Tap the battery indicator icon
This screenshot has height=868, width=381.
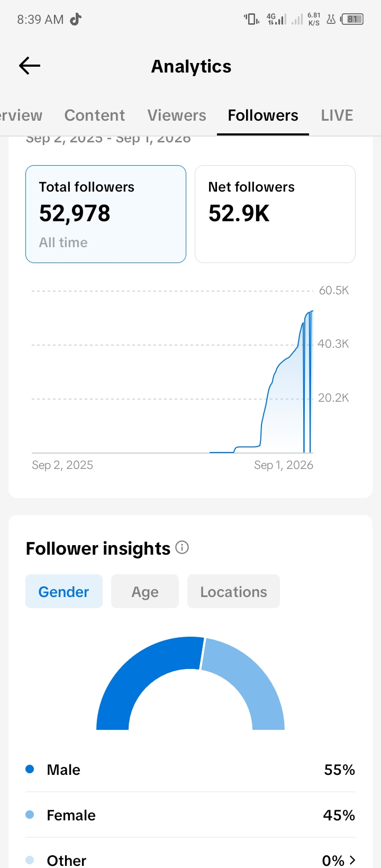point(352,20)
